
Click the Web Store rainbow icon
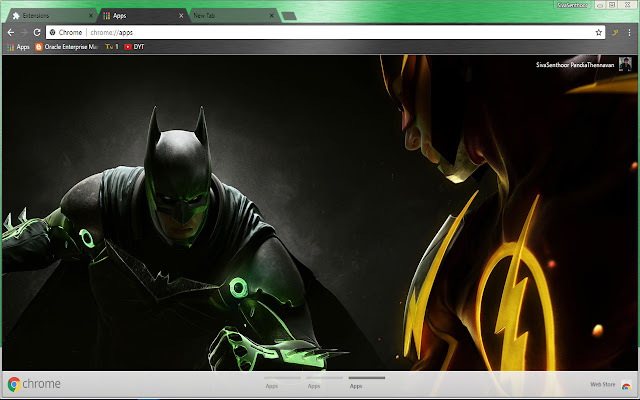point(626,385)
